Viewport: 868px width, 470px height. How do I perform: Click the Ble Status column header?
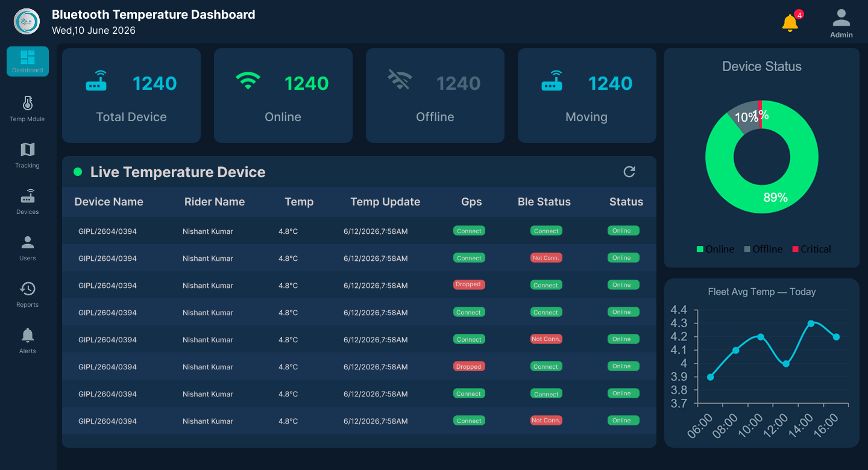point(544,202)
